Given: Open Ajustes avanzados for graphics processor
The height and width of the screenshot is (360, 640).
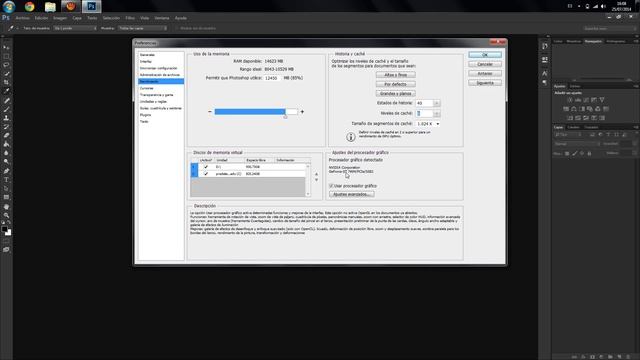Looking at the screenshot, I should coord(351,194).
